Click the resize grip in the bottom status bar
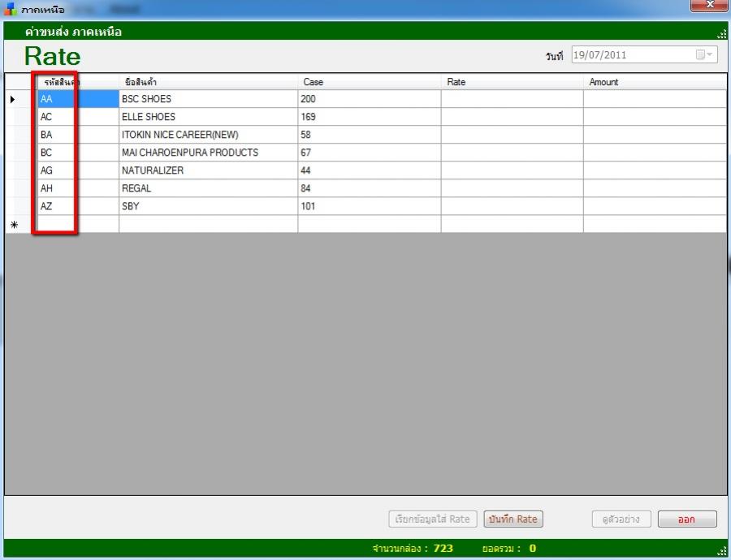731x560 pixels. click(x=722, y=551)
